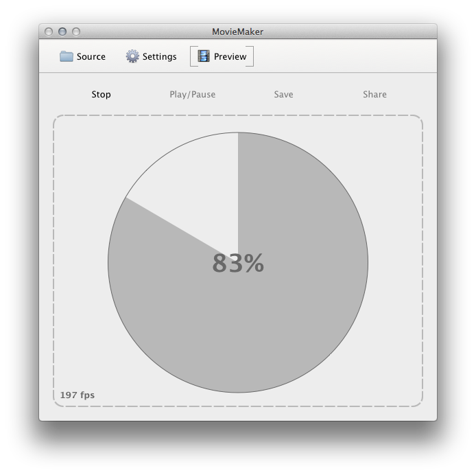The width and height of the screenshot is (476, 475).
Task: Click the film strip Preview icon
Action: pos(204,56)
